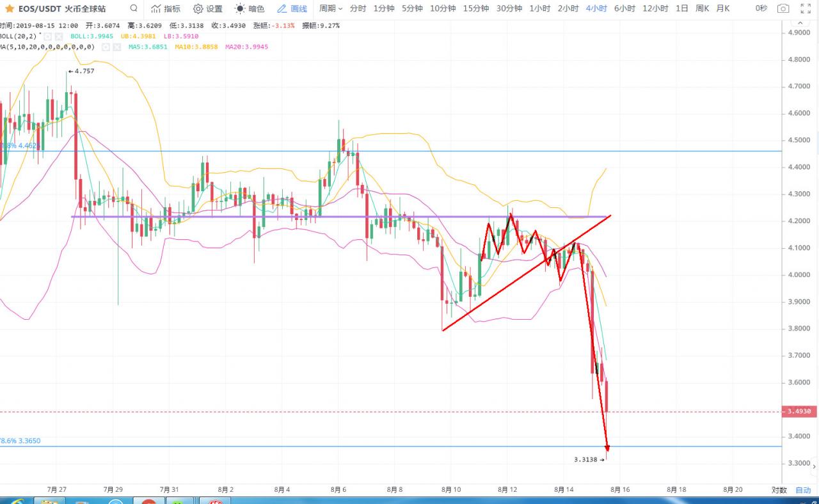Click the 0秒 countdown label
The image size is (819, 504).
pyautogui.click(x=761, y=8)
